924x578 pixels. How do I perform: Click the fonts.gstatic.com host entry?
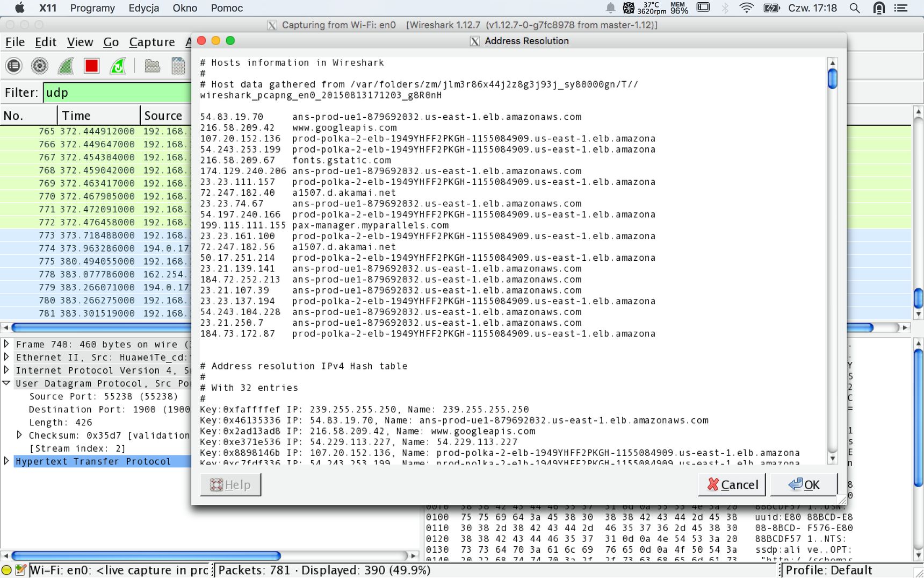pyautogui.click(x=342, y=160)
